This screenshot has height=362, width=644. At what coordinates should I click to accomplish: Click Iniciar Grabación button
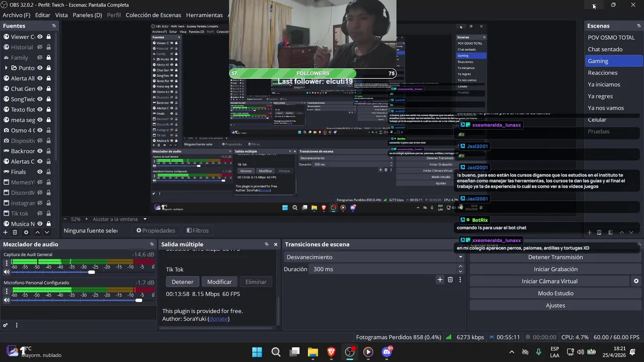pos(555,269)
